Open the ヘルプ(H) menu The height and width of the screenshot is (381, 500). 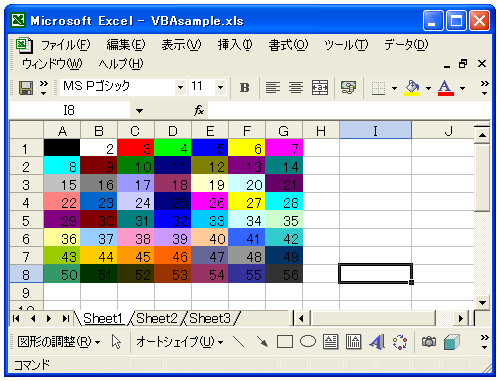click(121, 63)
